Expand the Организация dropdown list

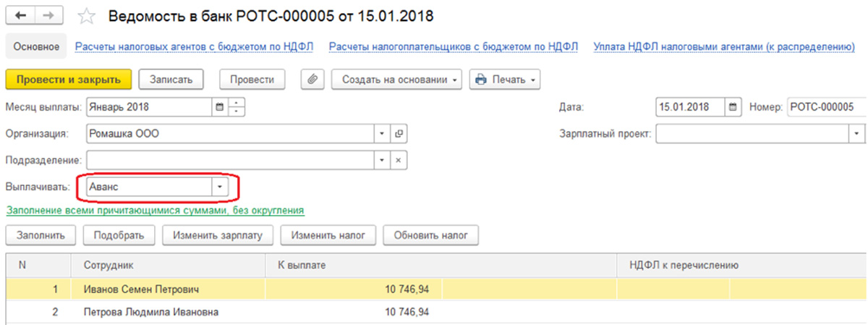(x=382, y=134)
